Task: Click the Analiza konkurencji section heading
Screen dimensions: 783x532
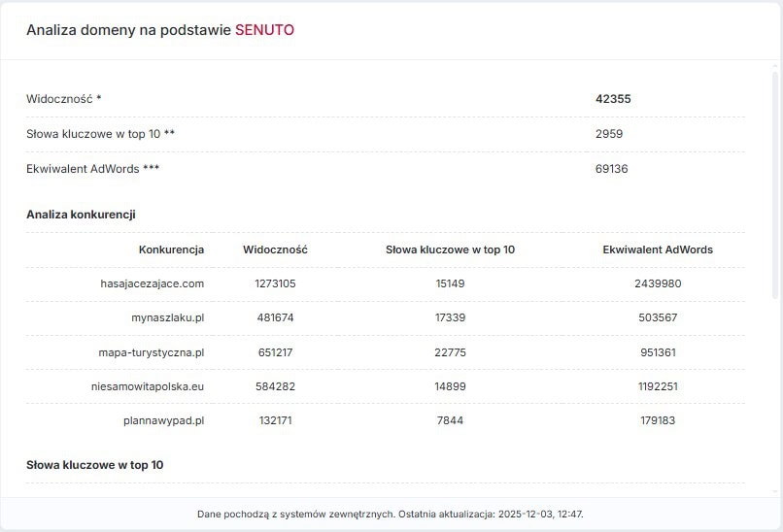Action: (81, 214)
